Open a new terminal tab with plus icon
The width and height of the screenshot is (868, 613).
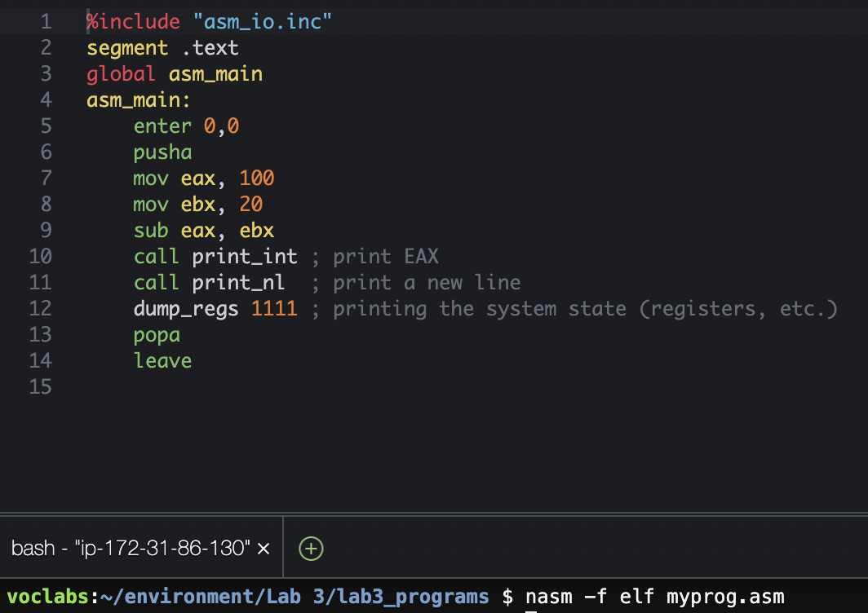tap(310, 549)
